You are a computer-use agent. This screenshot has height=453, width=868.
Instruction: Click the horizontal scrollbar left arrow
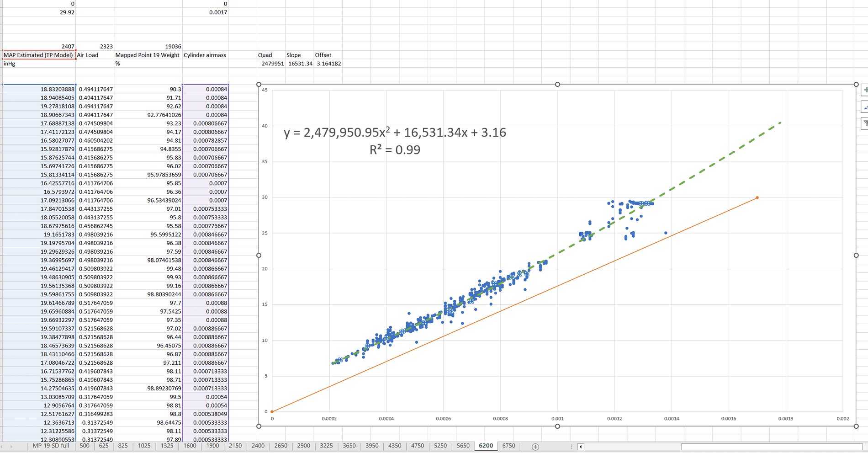click(581, 447)
